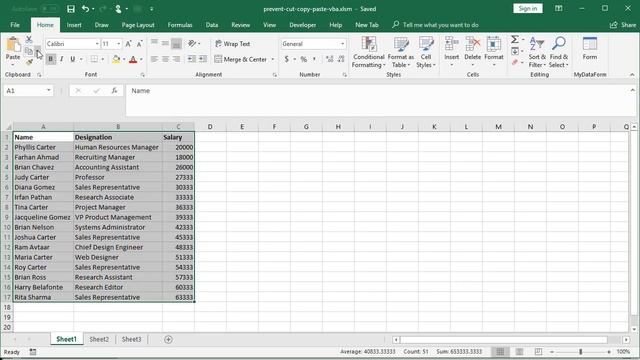This screenshot has height=360, width=640.
Task: Toggle Center horizontal alignment
Action: 165,59
